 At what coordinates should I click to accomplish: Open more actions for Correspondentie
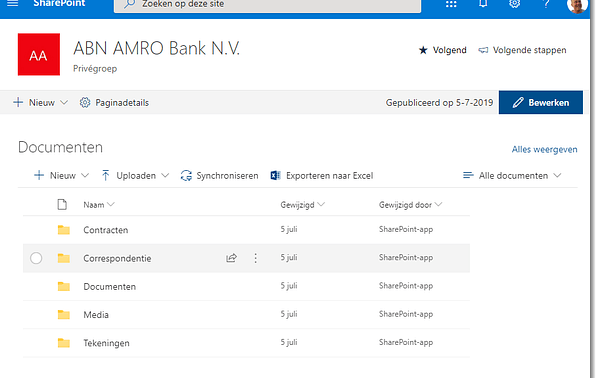tap(255, 258)
